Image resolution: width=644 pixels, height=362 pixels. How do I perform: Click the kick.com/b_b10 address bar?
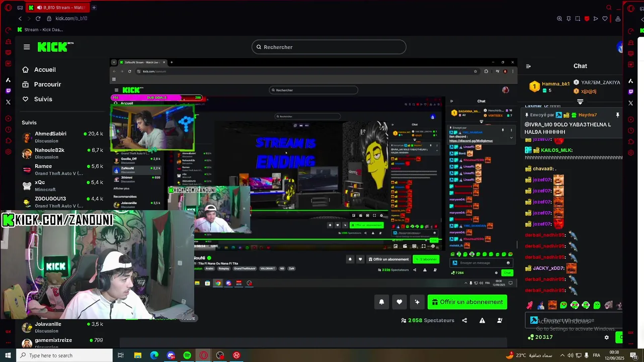click(71, 19)
